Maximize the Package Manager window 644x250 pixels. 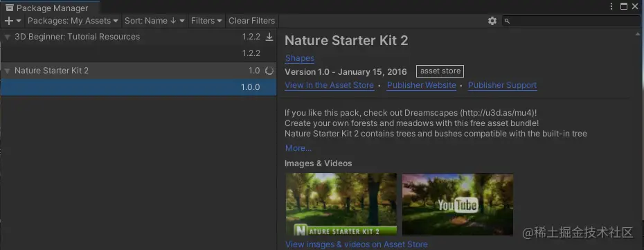[623, 6]
